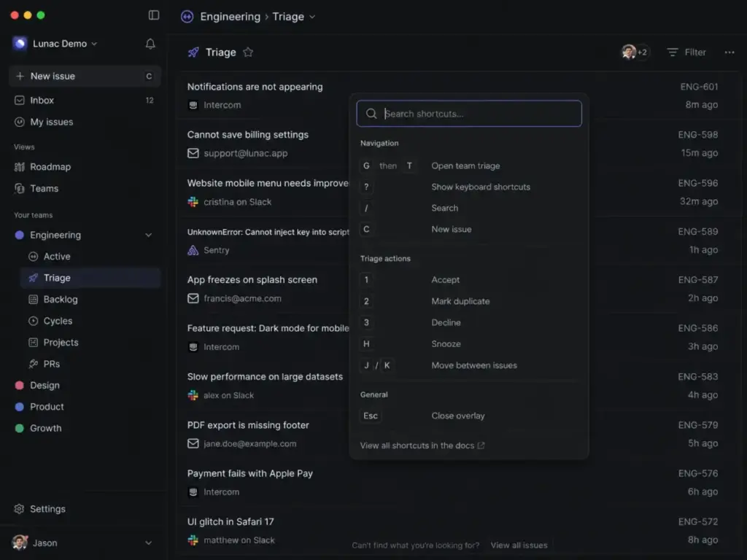Click the external link icon after docs
The height and width of the screenshot is (560, 747).
point(481,446)
